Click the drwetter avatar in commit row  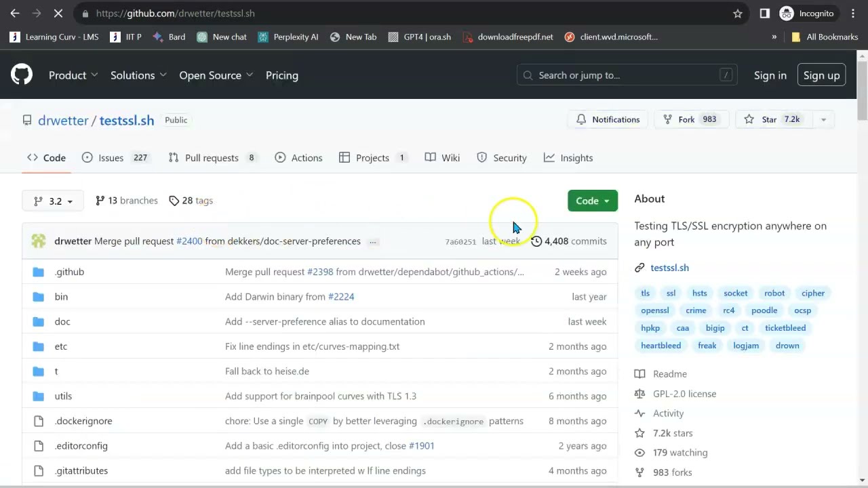39,241
